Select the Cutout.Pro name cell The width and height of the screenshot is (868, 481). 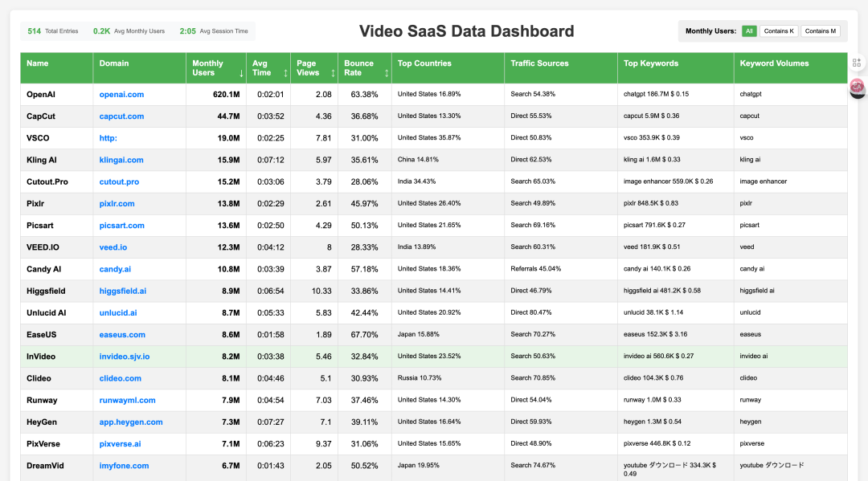click(56, 182)
